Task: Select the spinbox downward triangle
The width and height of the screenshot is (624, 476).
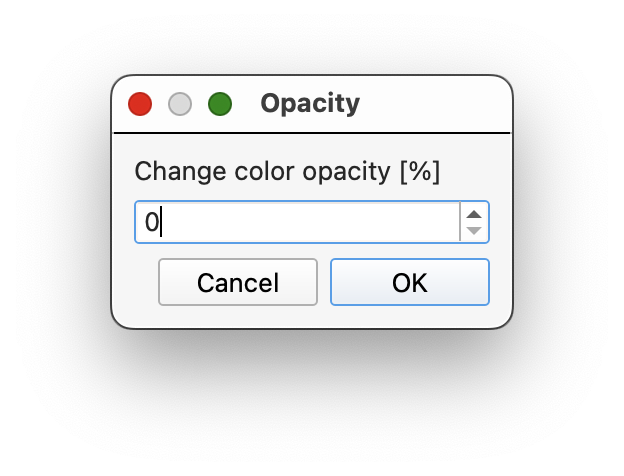Action: point(474,231)
